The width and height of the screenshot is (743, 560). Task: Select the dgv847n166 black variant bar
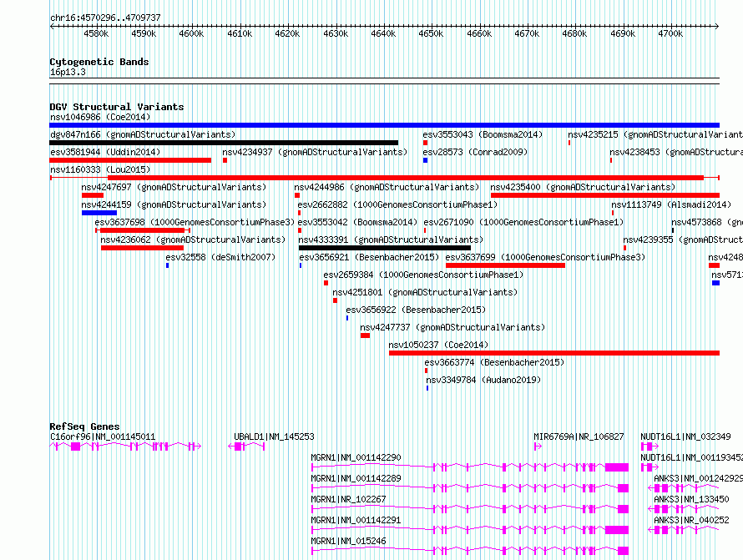[224, 143]
